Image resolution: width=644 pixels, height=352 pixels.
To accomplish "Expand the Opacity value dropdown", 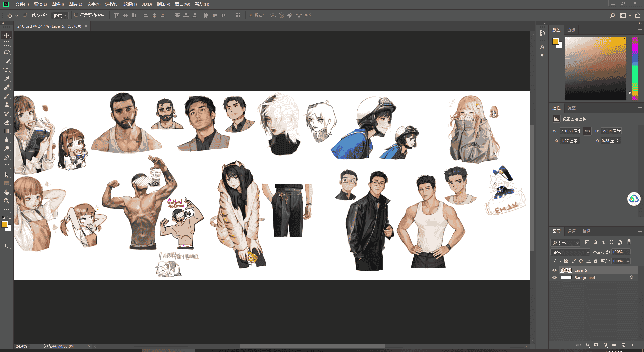I will tap(628, 252).
